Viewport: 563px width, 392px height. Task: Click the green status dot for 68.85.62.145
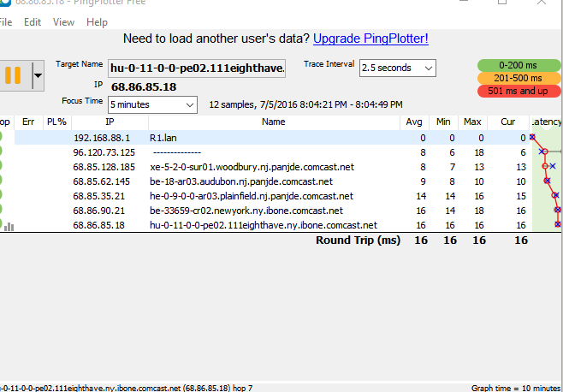pyautogui.click(x=0, y=180)
